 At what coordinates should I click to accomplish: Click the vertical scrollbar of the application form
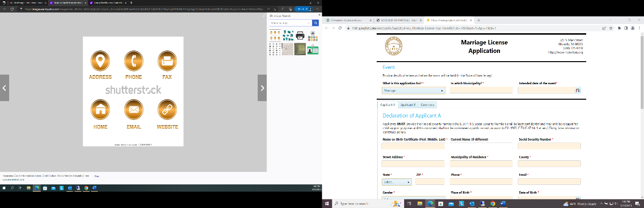coord(641,116)
